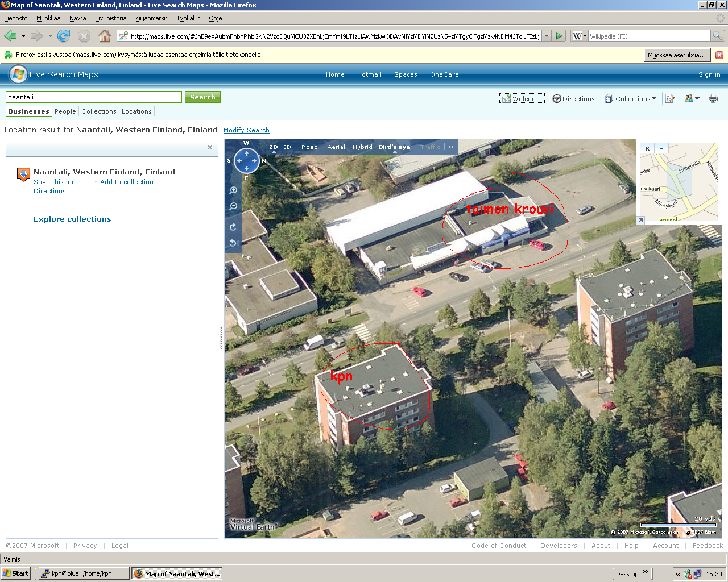The width and height of the screenshot is (728, 582).
Task: Open the Kirjanmerkit menu
Action: pos(151,18)
